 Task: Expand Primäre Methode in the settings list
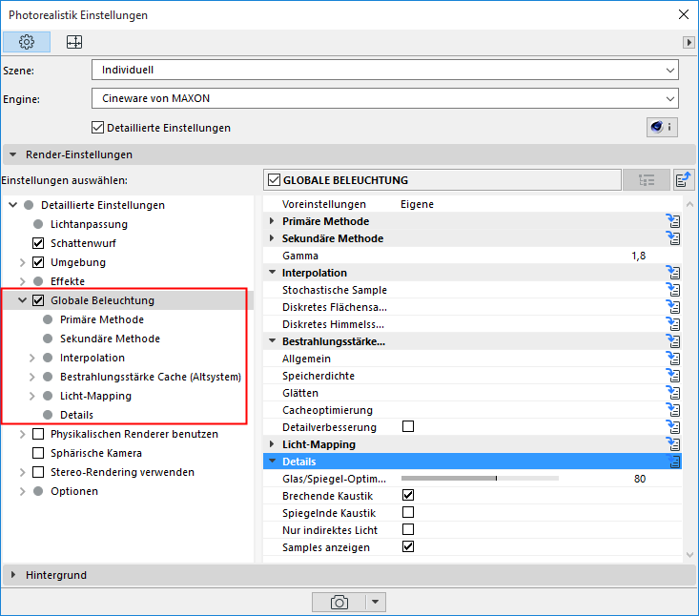pos(272,221)
